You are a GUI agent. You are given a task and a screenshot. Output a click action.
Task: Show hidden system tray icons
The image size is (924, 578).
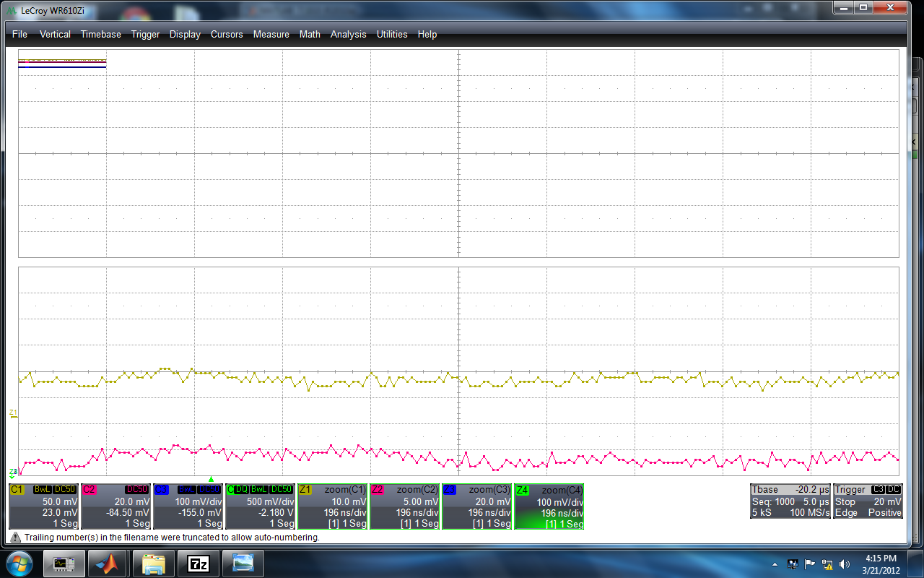point(775,564)
